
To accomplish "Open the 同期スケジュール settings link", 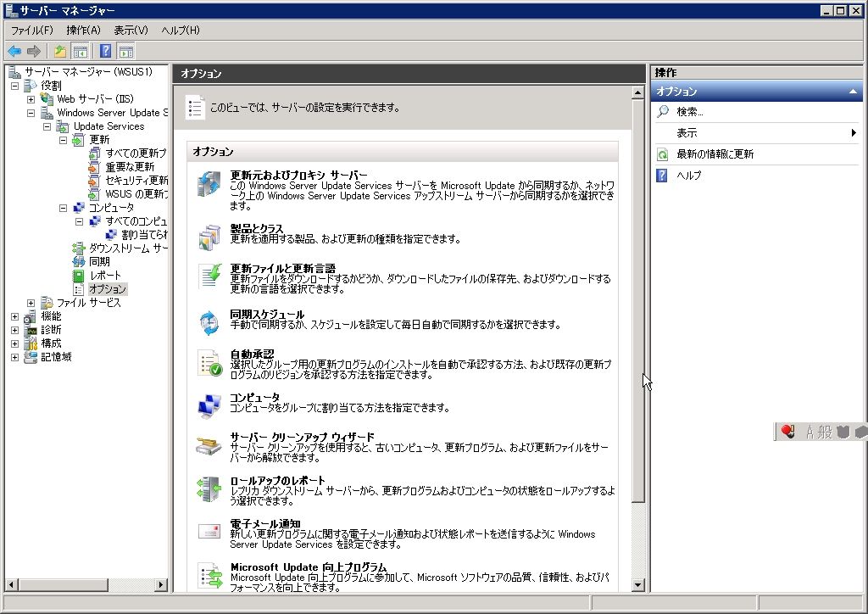I will click(267, 314).
